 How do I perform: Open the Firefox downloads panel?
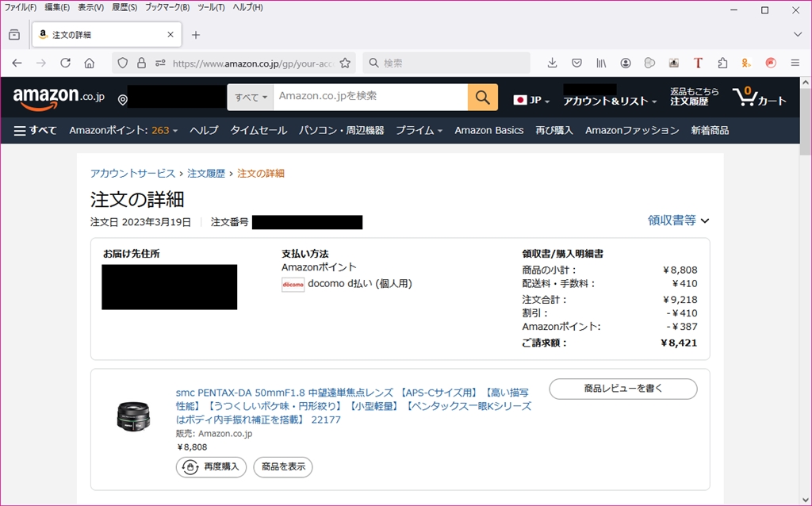point(552,63)
